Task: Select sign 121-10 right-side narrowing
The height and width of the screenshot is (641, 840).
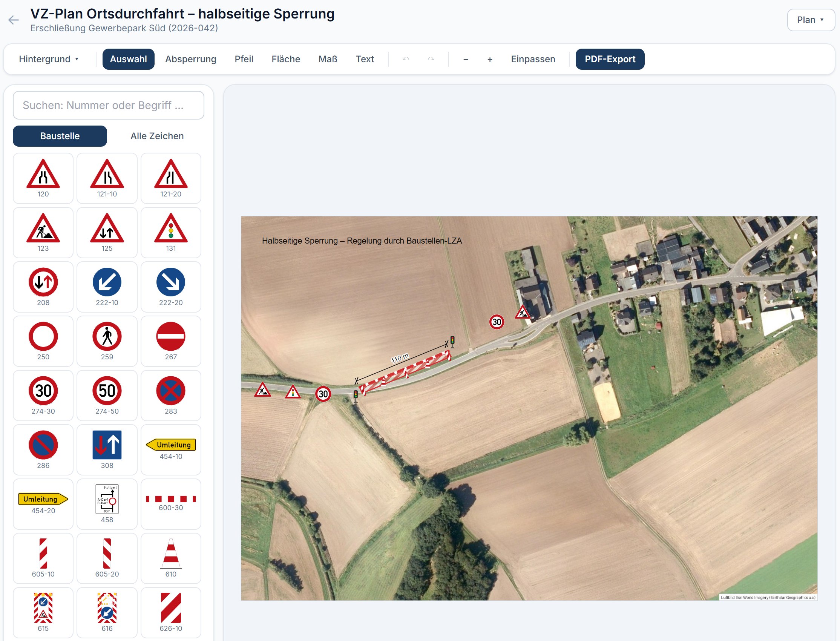Action: point(107,178)
